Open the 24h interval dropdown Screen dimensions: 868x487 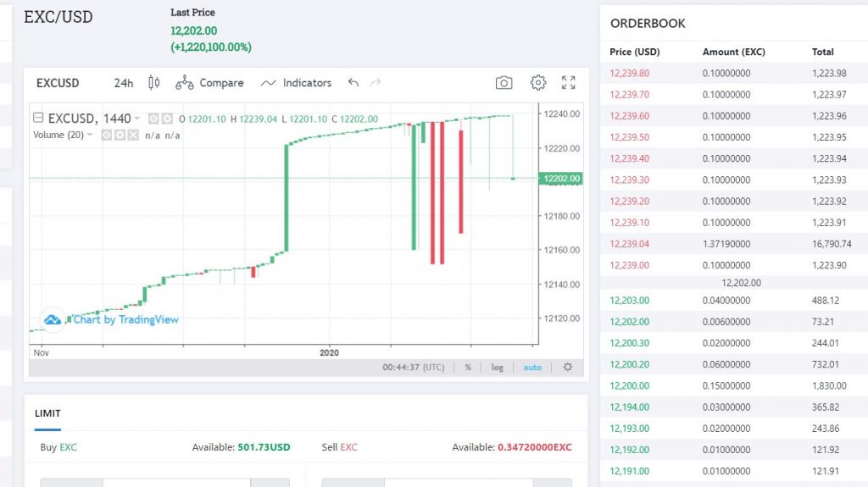(x=124, y=83)
